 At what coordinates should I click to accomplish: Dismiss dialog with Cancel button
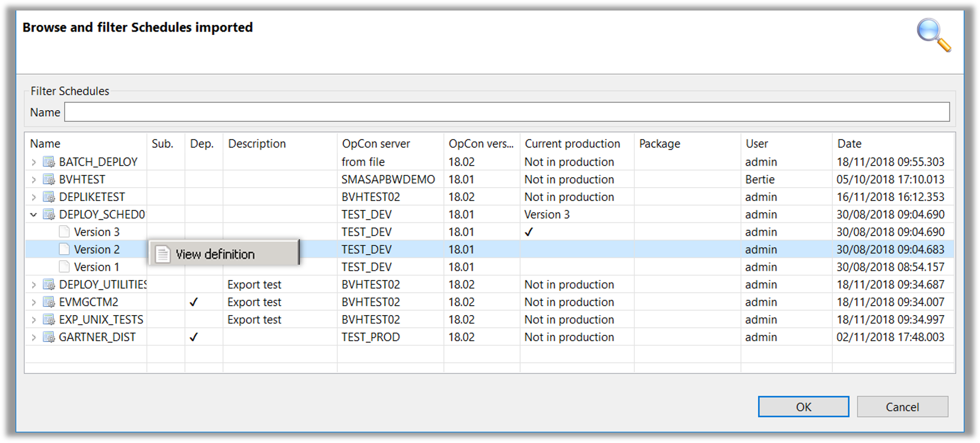coord(903,407)
